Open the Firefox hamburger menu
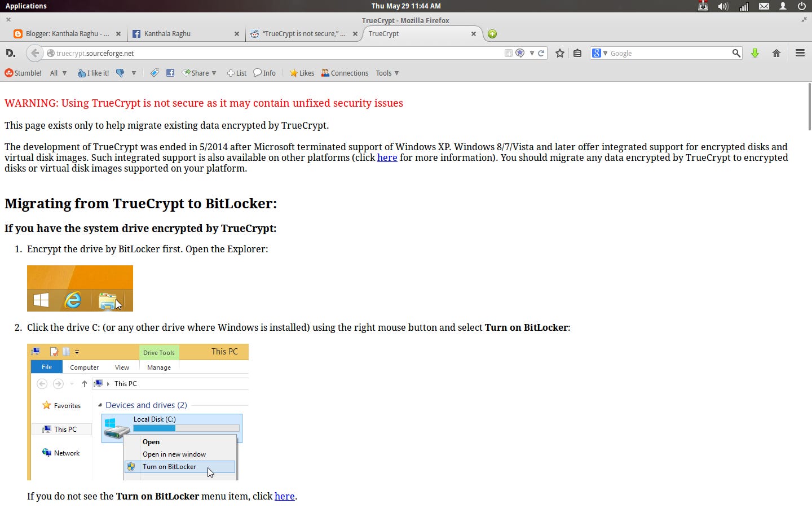The width and height of the screenshot is (812, 508). click(x=800, y=53)
